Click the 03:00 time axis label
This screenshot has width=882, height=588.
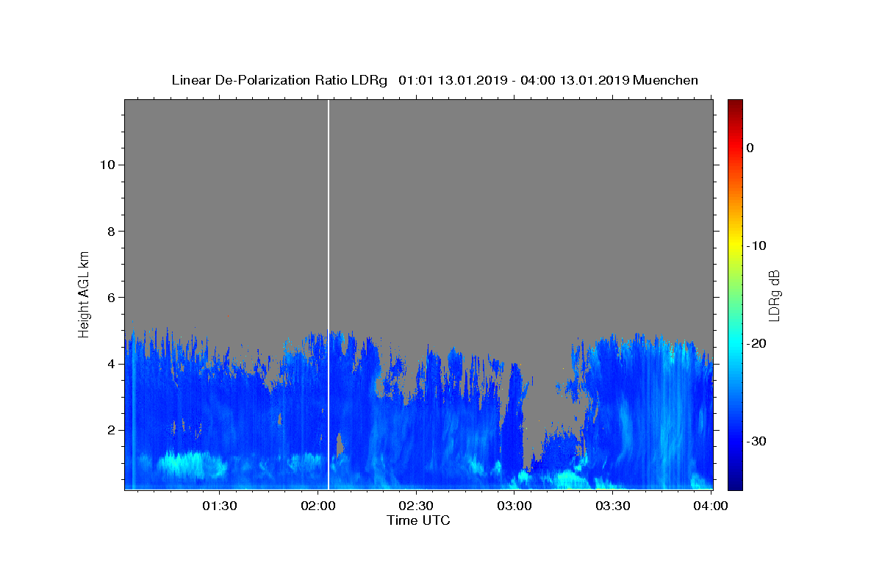[514, 506]
